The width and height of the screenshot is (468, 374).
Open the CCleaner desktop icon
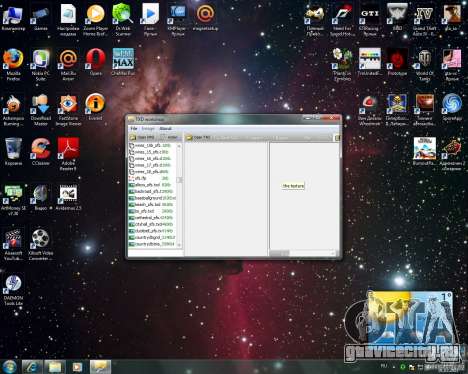pyautogui.click(x=41, y=152)
